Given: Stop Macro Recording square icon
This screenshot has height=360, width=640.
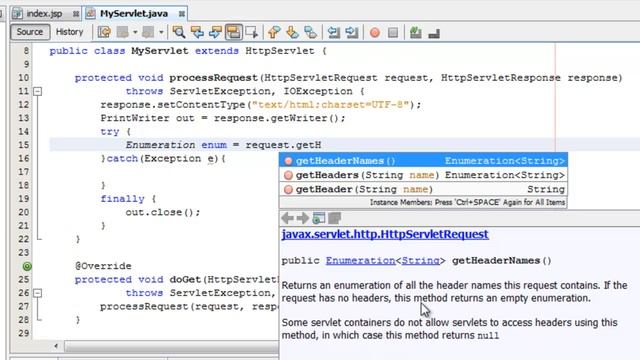Looking at the screenshot, I should [x=393, y=32].
